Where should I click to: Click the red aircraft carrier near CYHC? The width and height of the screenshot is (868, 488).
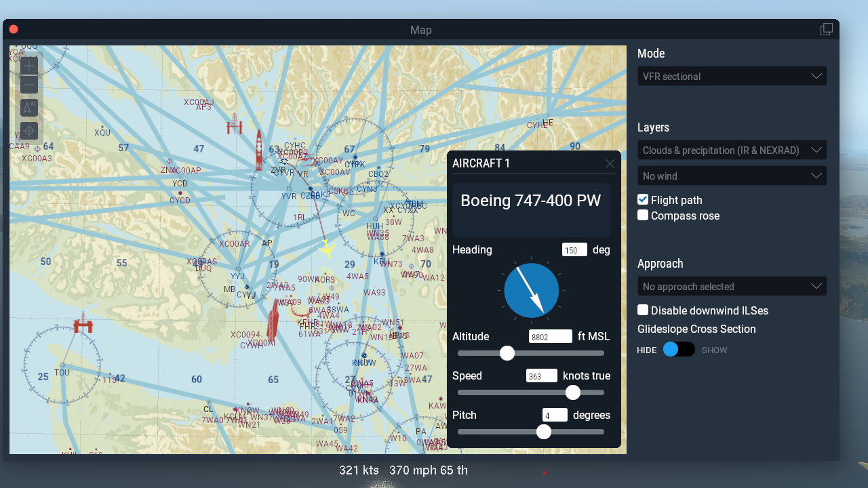click(x=258, y=149)
